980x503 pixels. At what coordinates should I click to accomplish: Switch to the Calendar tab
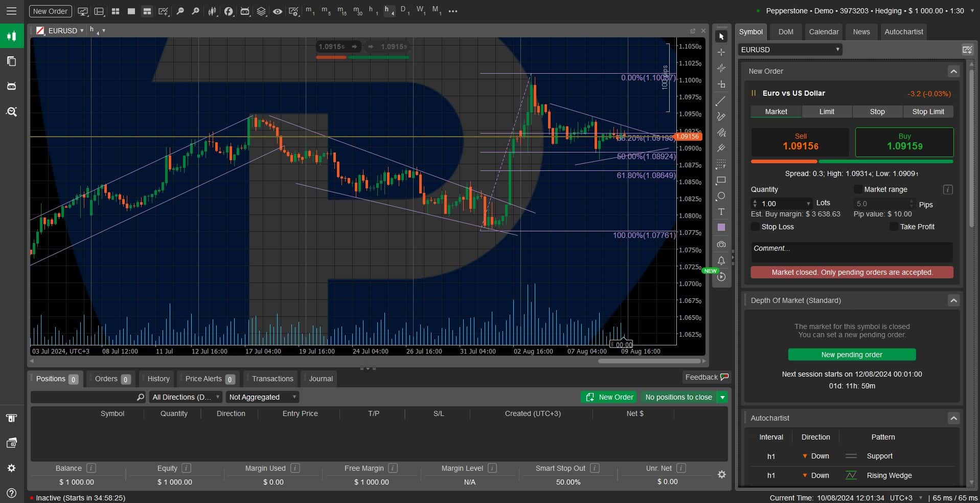(824, 32)
